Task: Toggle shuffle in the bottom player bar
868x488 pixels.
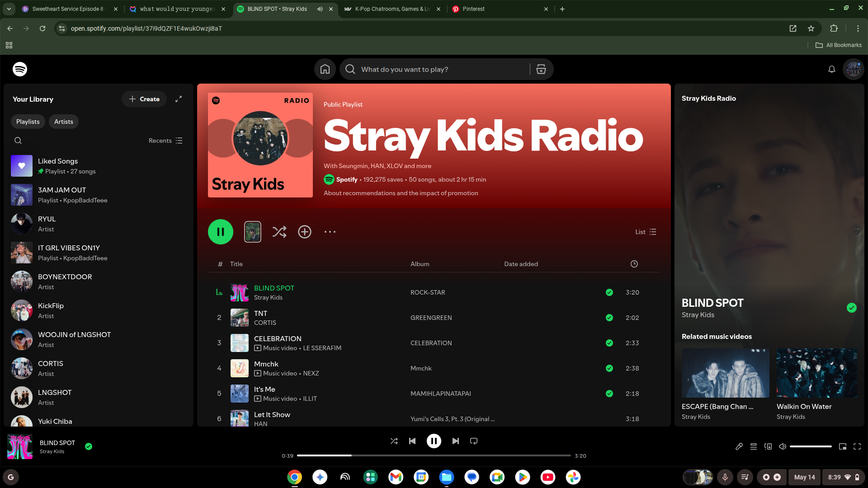Action: tap(394, 441)
